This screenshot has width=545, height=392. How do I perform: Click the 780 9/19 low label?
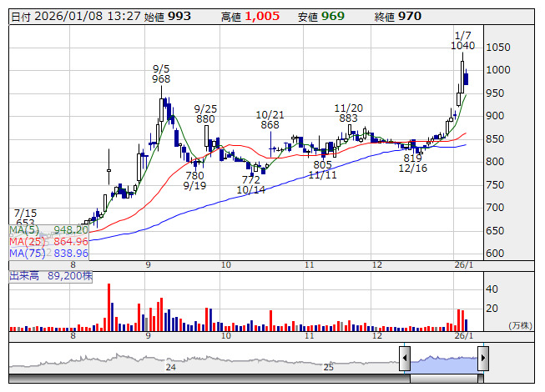194,180
